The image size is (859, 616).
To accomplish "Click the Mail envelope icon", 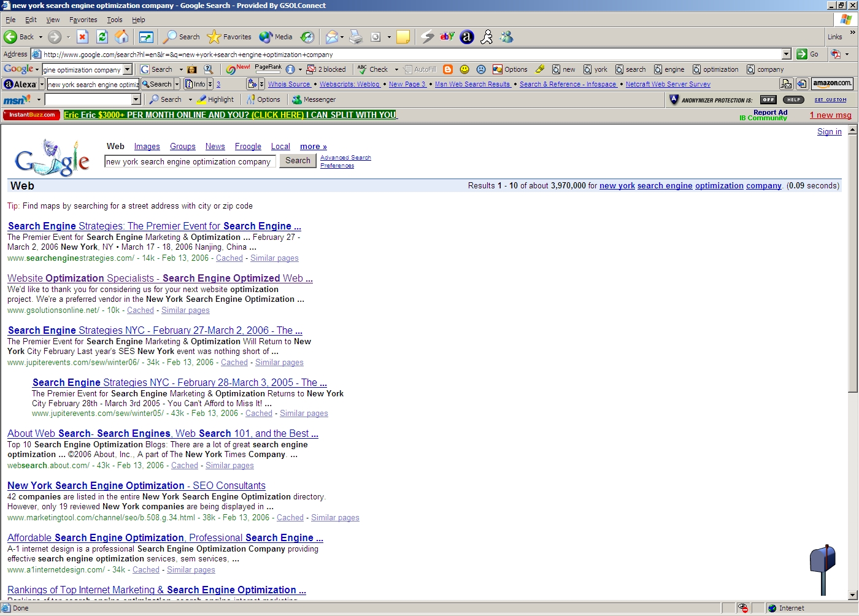I will pyautogui.click(x=331, y=37).
